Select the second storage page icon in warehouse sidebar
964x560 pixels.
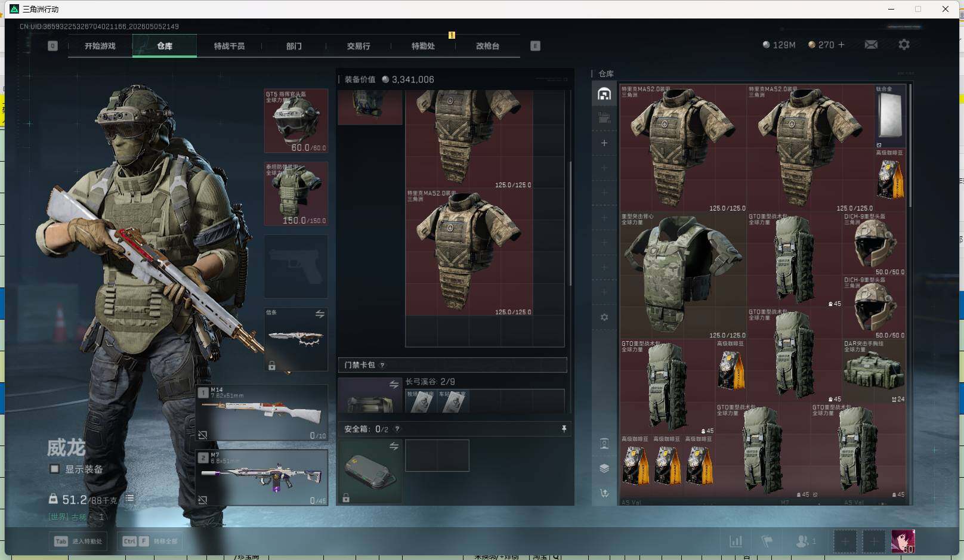point(604,118)
